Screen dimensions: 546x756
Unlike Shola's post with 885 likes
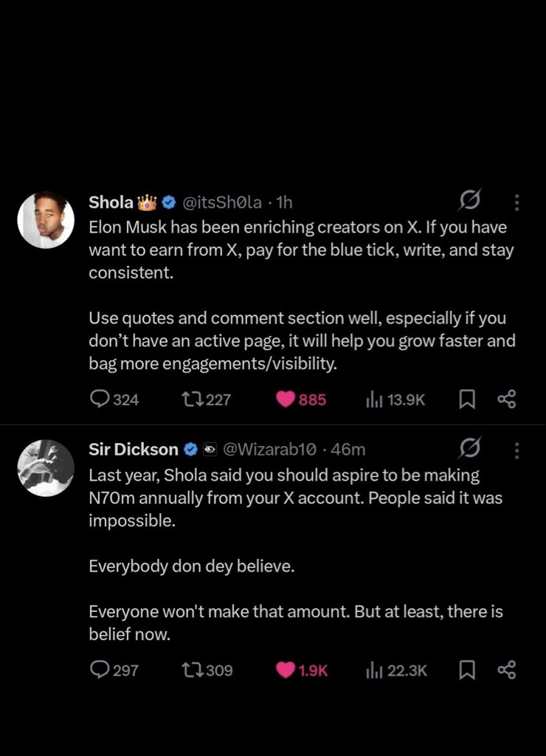click(x=285, y=399)
